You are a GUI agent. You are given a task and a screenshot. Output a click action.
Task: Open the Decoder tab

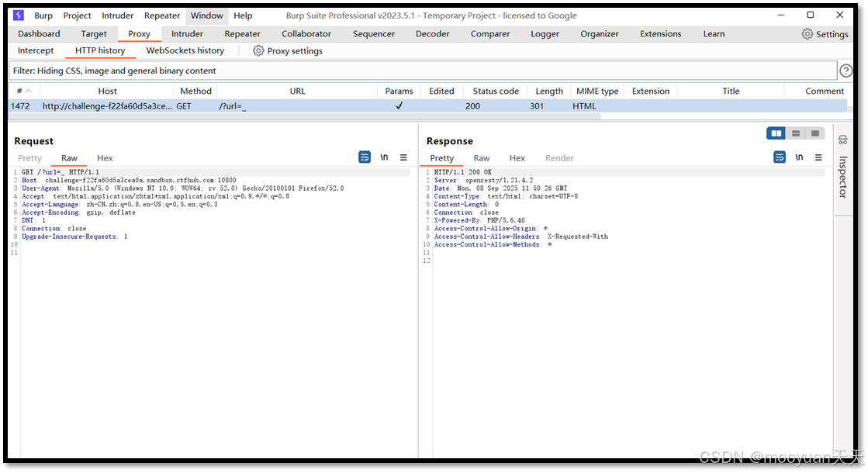(432, 34)
